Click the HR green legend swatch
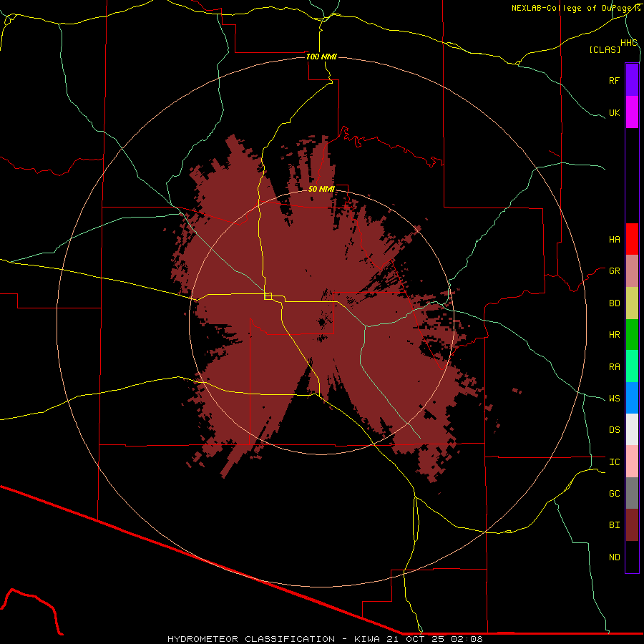 point(632,335)
